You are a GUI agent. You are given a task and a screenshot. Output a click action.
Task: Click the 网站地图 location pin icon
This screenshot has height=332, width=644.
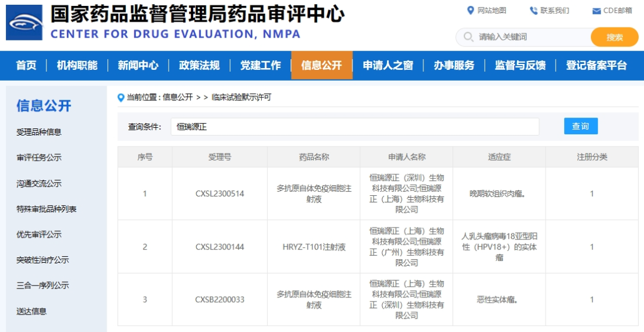pyautogui.click(x=470, y=11)
